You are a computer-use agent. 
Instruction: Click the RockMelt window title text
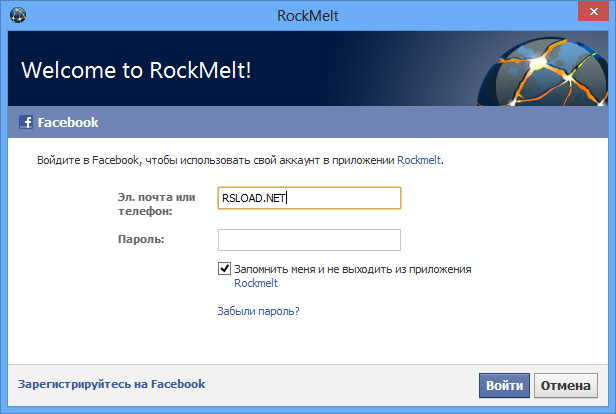click(308, 16)
